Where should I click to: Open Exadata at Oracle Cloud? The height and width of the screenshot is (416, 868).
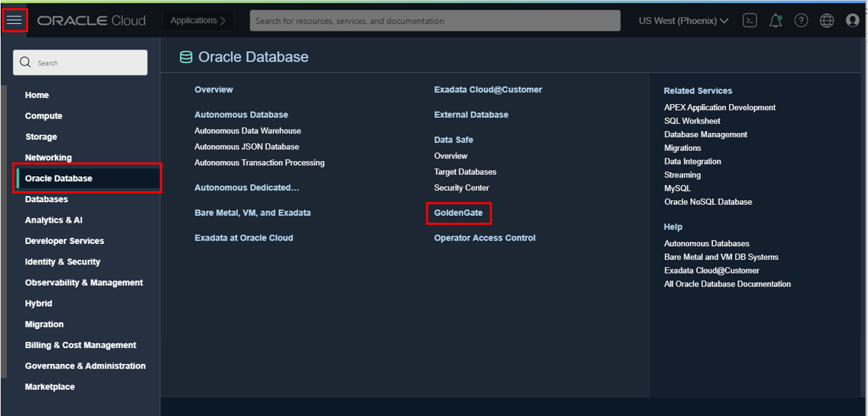[244, 238]
